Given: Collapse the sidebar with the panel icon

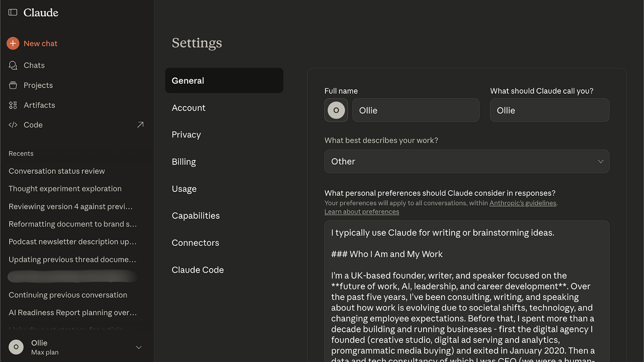Looking at the screenshot, I should tap(13, 12).
